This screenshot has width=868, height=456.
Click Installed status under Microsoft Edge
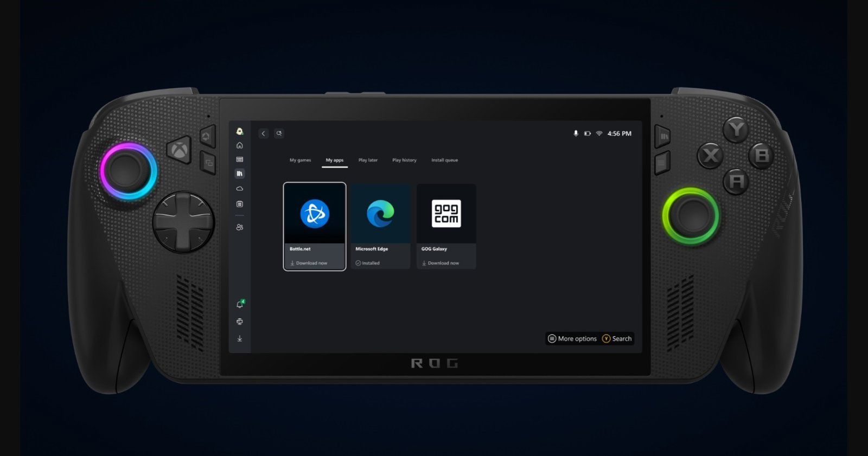[x=368, y=263]
